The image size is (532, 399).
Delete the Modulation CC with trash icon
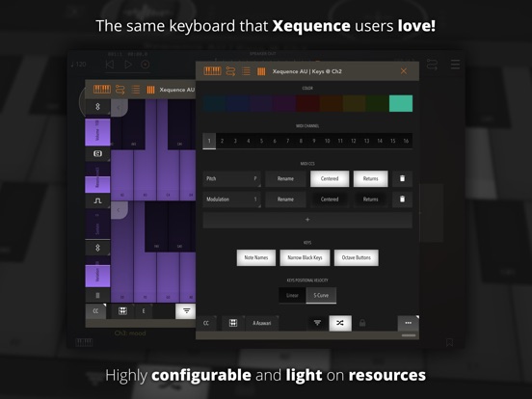tap(402, 199)
